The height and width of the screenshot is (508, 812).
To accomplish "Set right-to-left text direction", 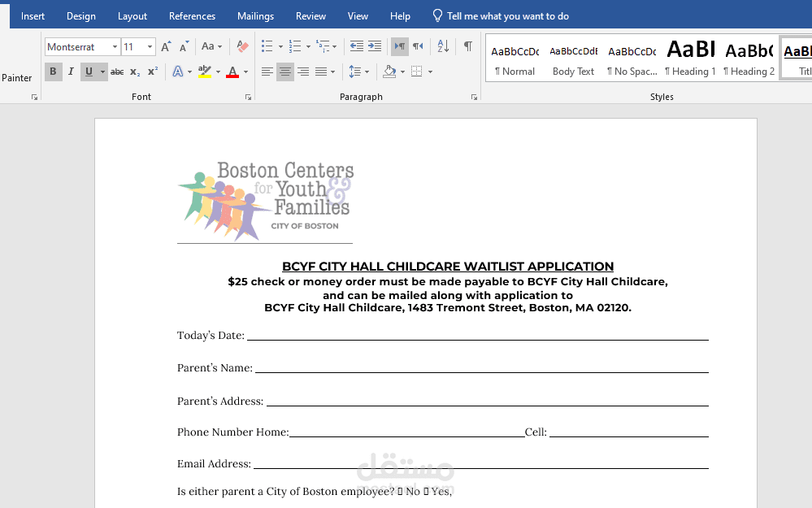I will click(418, 46).
